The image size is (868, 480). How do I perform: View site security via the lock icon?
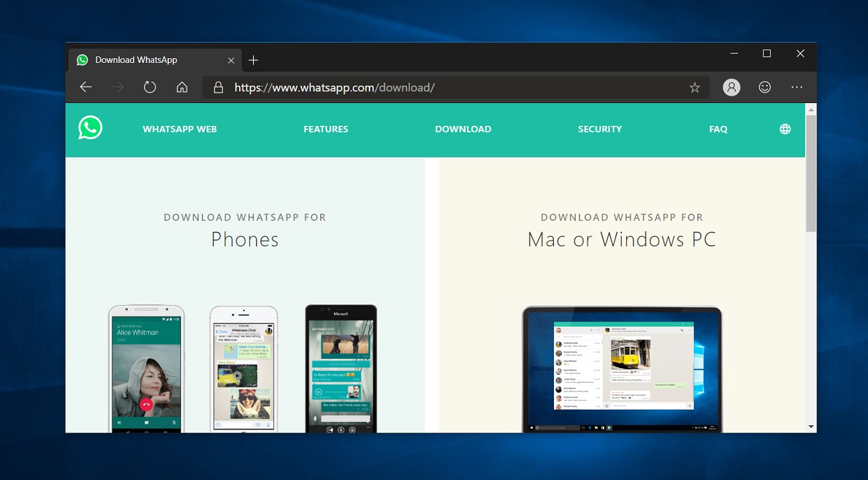(x=218, y=87)
